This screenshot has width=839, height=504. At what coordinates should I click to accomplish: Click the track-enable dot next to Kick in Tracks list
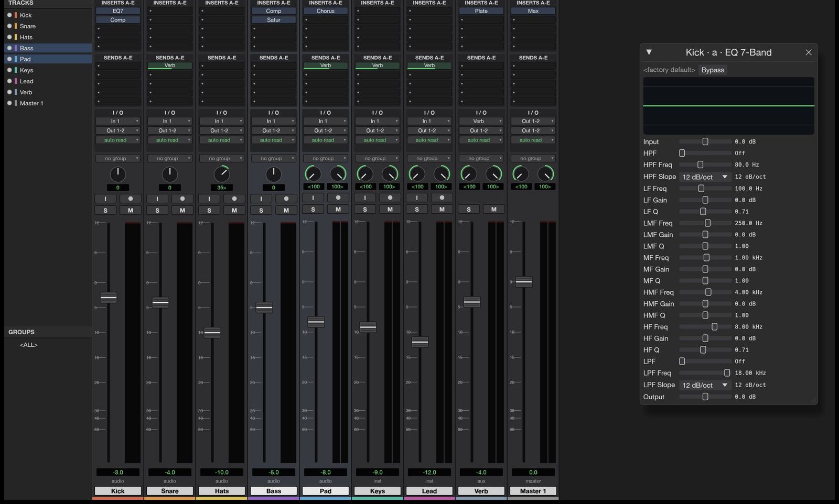[9, 15]
